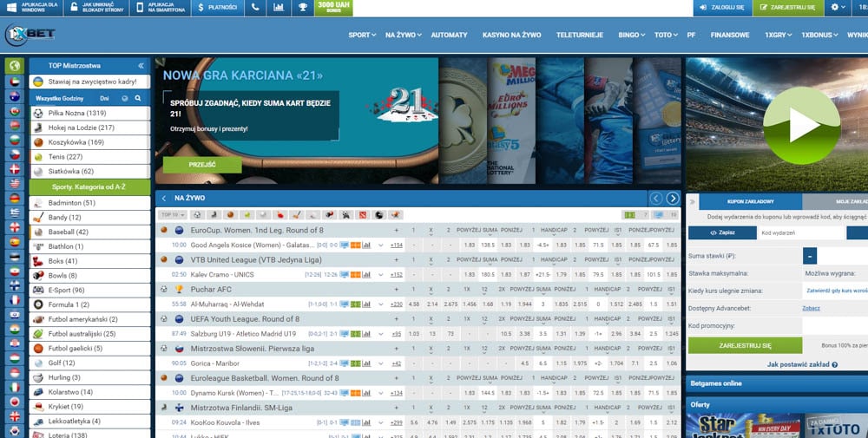Click the ZALOGUJ SIĘ login button
The width and height of the screenshot is (868, 438).
click(x=722, y=8)
